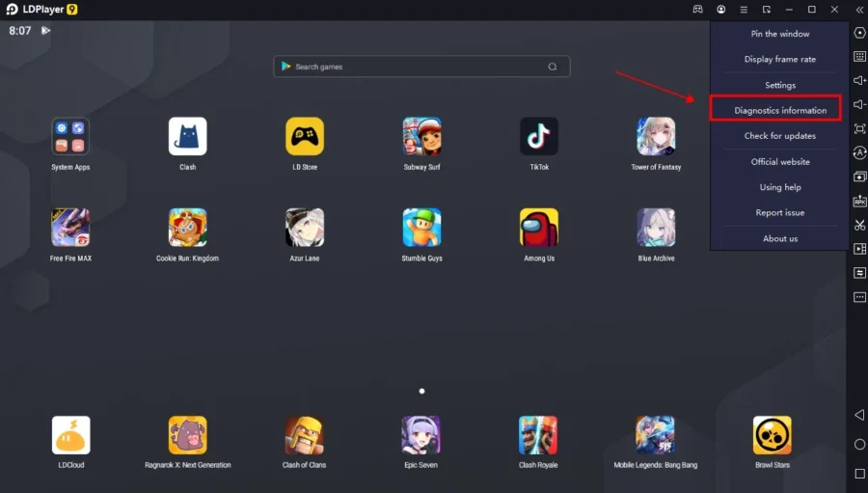Launch Stumble Guys

(421, 227)
